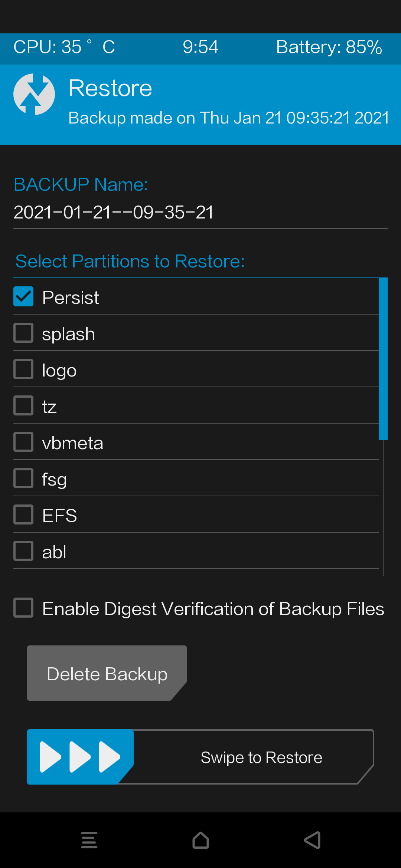Check the abl partition checkbox
The height and width of the screenshot is (868, 401).
(x=23, y=551)
